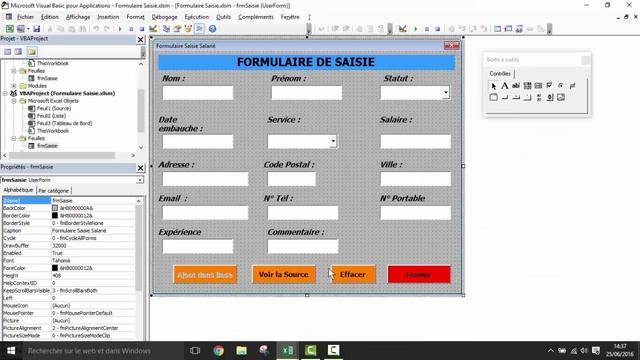Open the Properties Window toolbar icon
Screen dimensions: 640x360
tap(177, 29)
